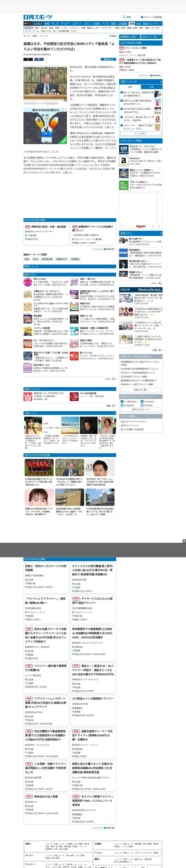
Task: Click the login icon in the header
Action: coord(142,17)
